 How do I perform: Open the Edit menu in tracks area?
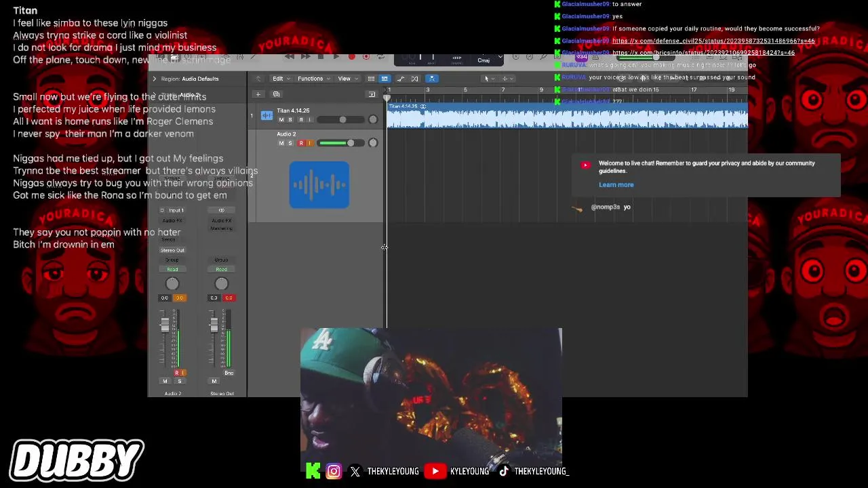pos(280,79)
